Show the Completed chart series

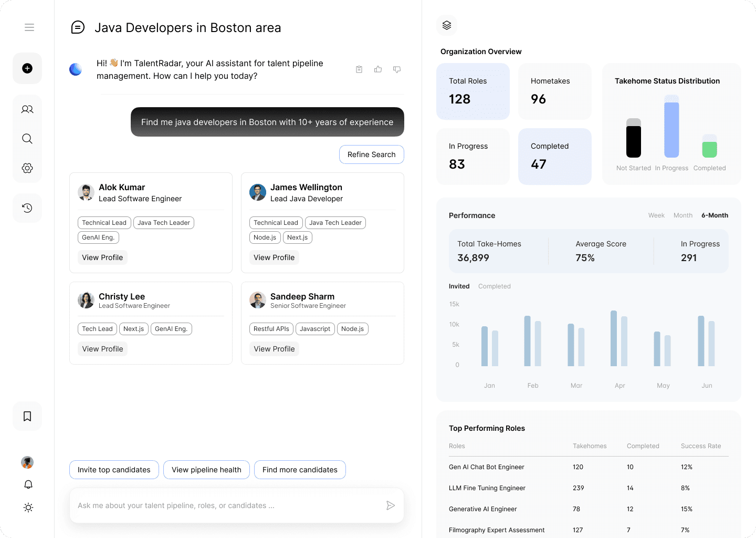[494, 286]
